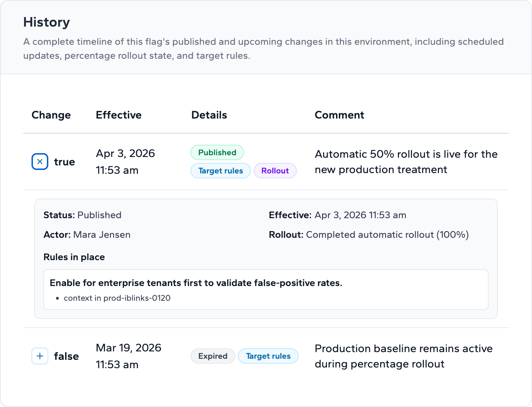Click the Target rules badge on true row

(x=220, y=171)
